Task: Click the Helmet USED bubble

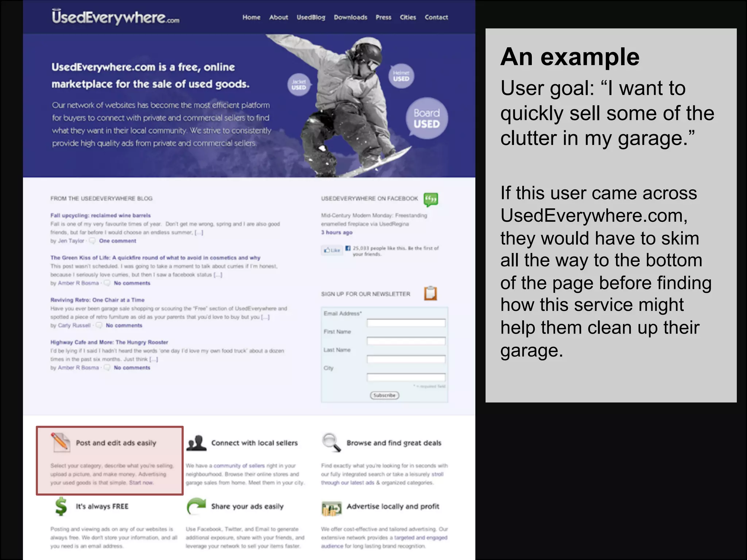Action: click(x=401, y=76)
